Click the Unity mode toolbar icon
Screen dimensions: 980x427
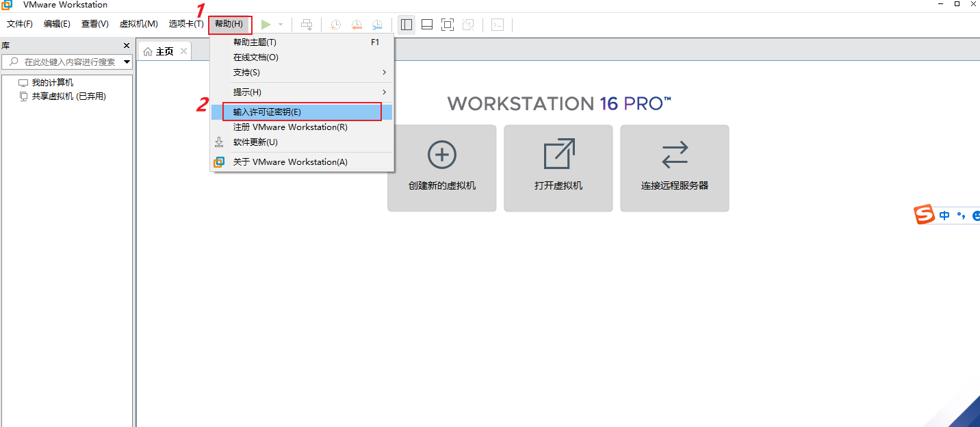tap(468, 25)
